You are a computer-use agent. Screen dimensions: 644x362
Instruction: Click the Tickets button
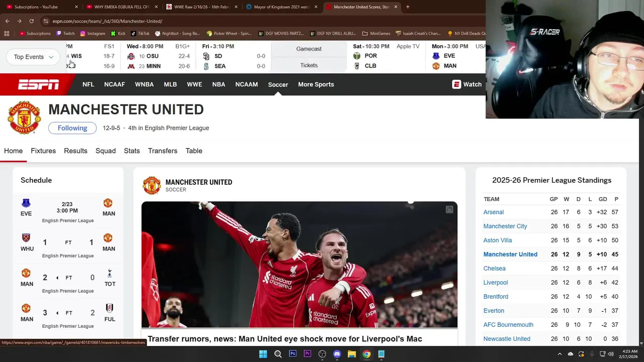tap(309, 65)
